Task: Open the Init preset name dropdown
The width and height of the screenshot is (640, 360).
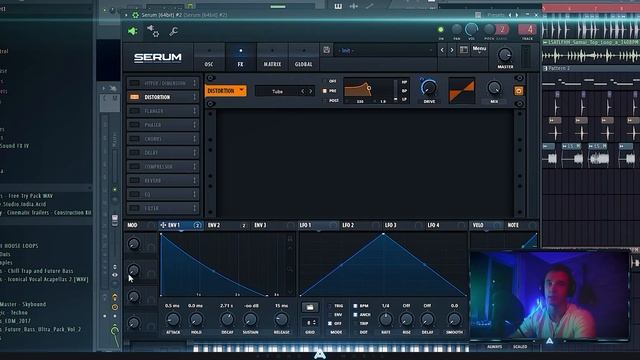Action: [386, 50]
